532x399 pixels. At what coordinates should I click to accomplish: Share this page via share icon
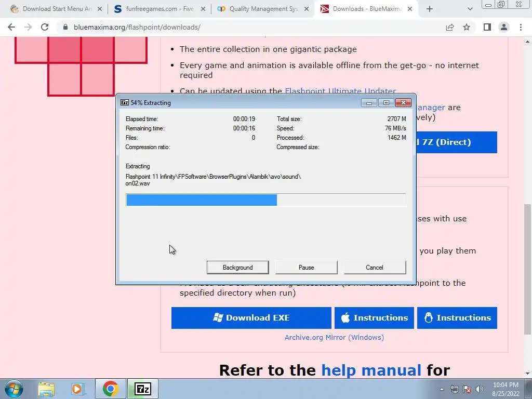450,27
